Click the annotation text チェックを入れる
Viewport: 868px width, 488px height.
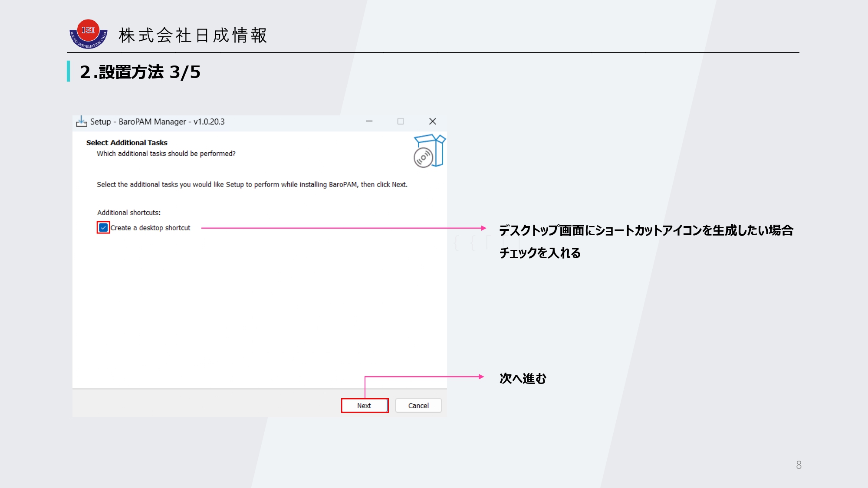(x=540, y=253)
